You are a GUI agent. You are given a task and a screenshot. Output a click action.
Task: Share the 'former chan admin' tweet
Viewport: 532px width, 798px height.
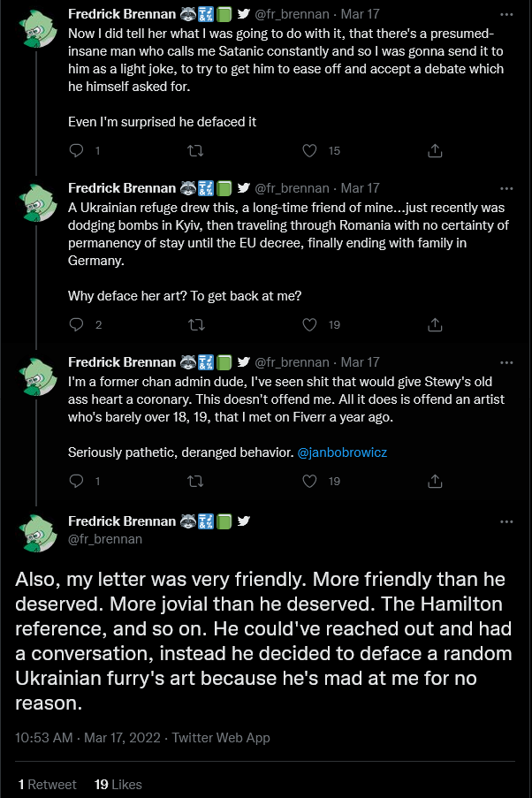click(x=435, y=481)
